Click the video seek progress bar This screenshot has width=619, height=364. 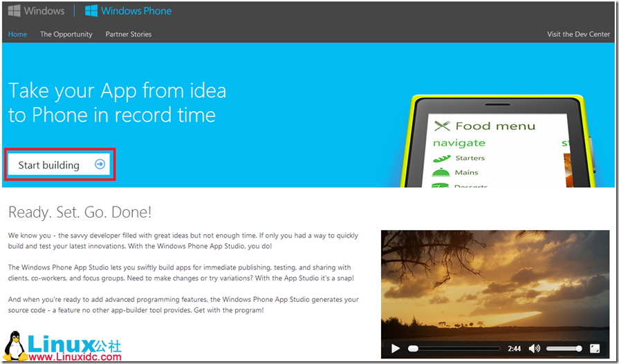454,349
